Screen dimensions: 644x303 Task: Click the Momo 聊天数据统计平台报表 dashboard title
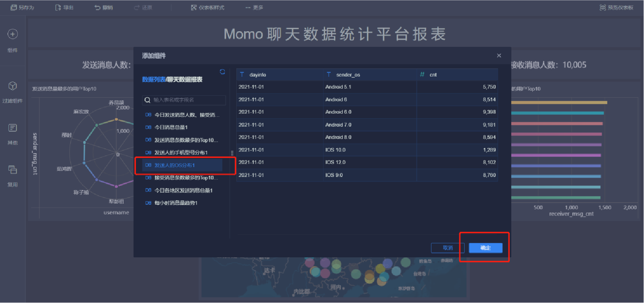pos(335,34)
